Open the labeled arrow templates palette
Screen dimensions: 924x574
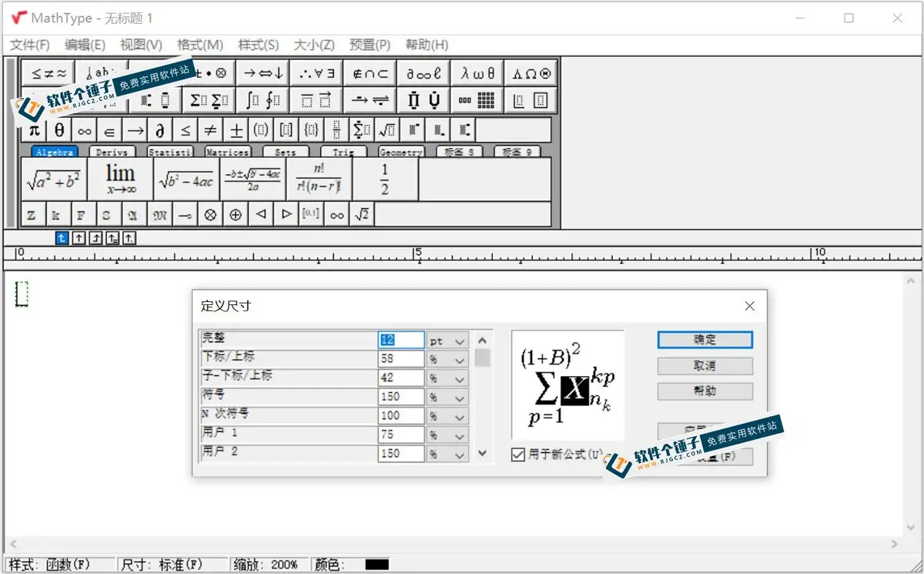point(370,100)
